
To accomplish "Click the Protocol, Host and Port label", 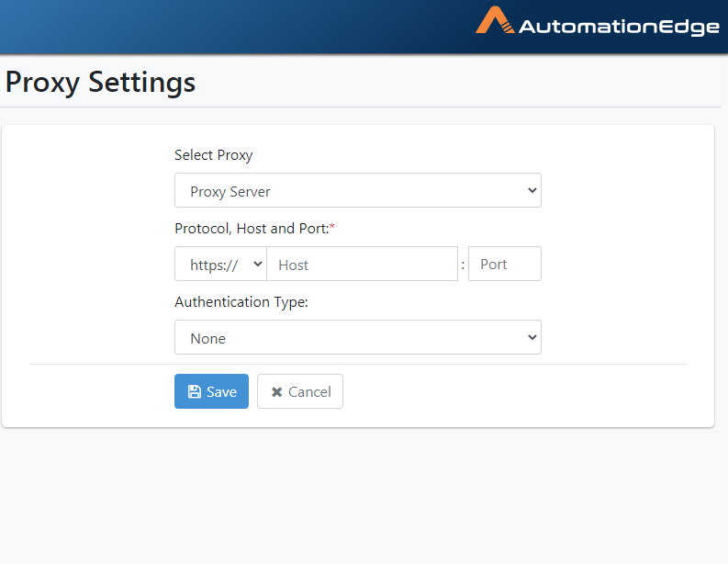I will [252, 229].
